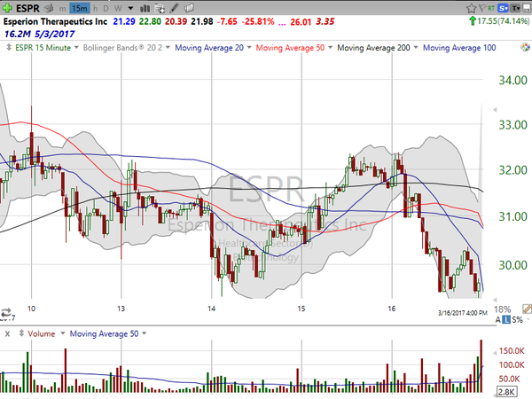Click the Moving Average 20 label
Viewport: 532px width, 399px height.
(x=209, y=48)
